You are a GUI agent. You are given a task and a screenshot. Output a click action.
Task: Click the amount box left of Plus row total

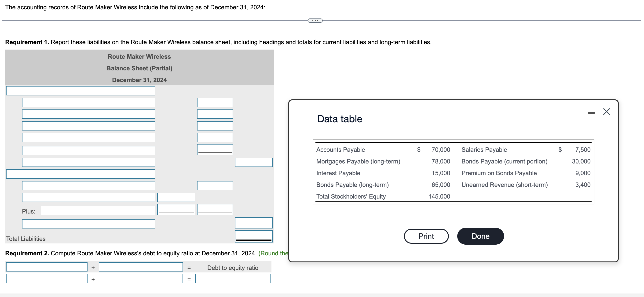tap(176, 209)
